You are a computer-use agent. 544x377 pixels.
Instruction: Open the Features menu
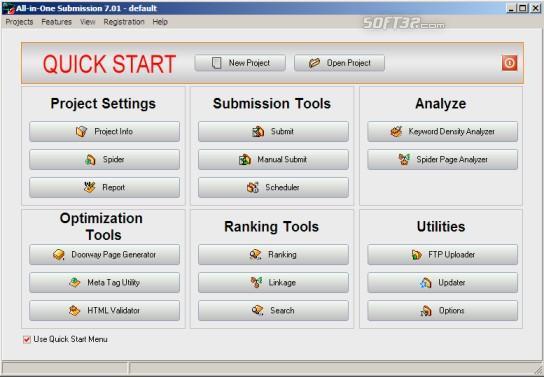point(57,22)
